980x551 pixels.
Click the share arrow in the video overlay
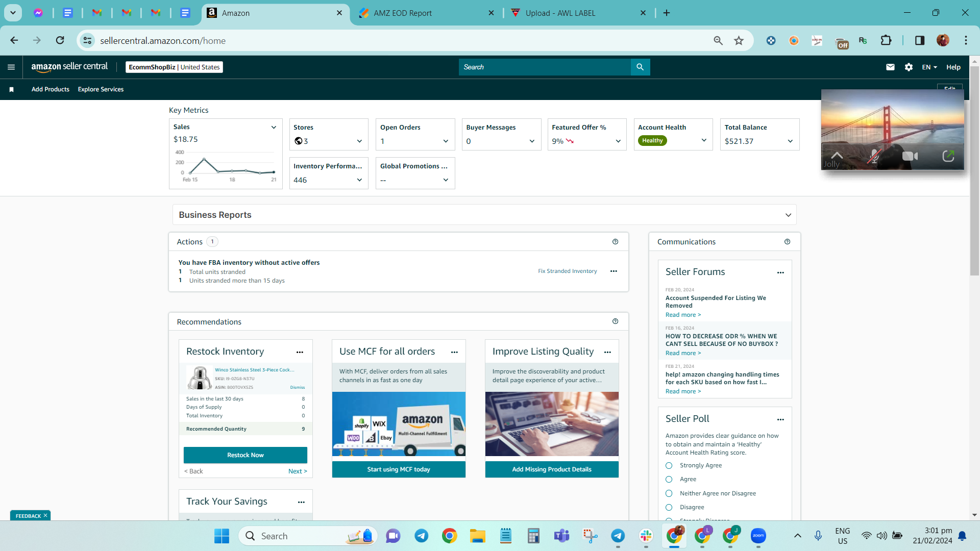pos(948,156)
